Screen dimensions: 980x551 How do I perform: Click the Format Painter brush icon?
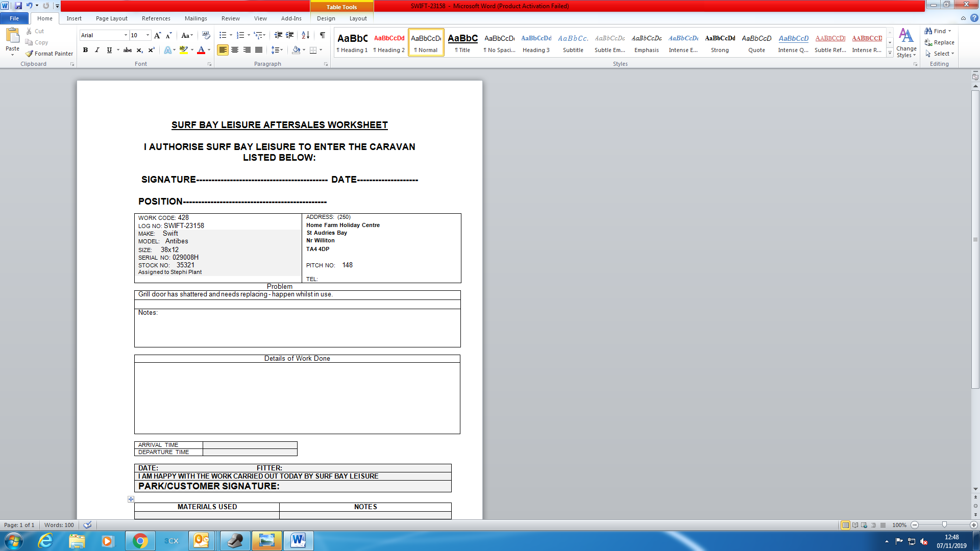tap(30, 54)
